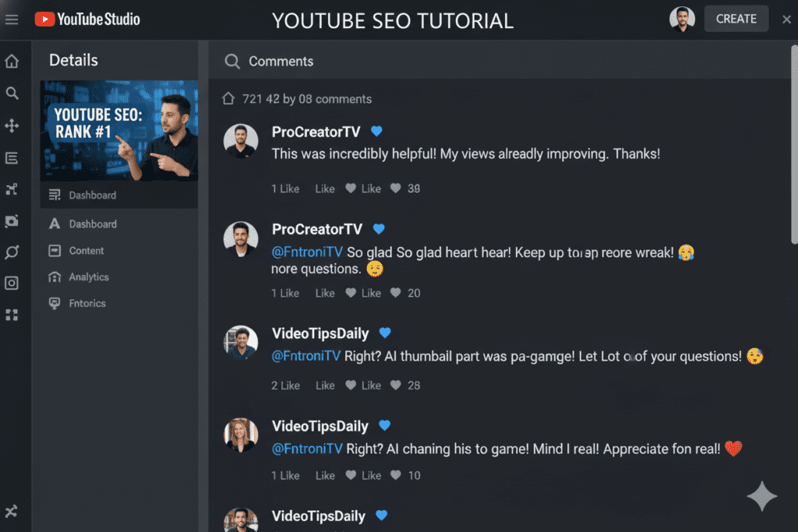Click the YouTube Studio logo
Viewport: 798px width, 532px height.
point(86,19)
